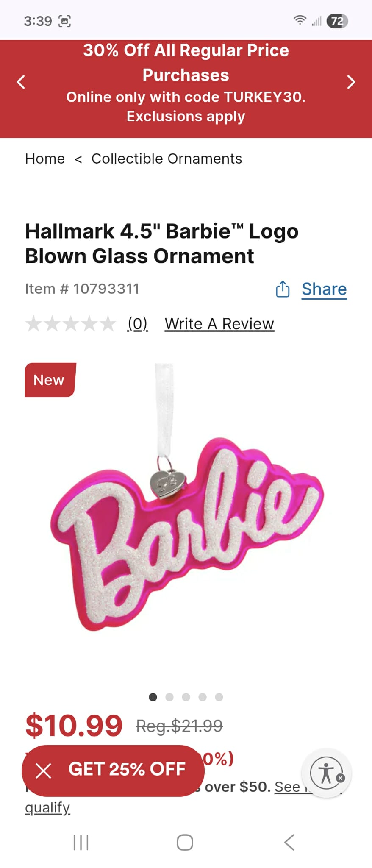This screenshot has height=868, width=372.
Task: Click the star rating row
Action: 70,324
